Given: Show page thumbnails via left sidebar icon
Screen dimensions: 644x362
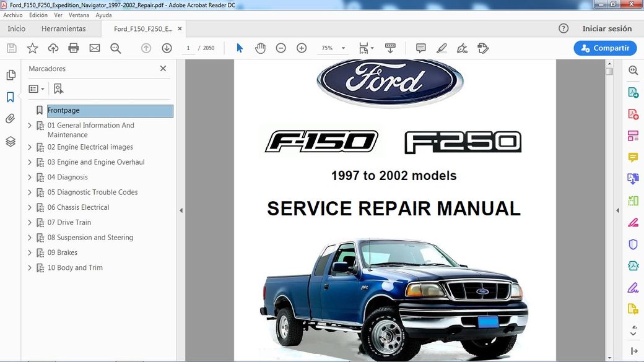Looking at the screenshot, I should pos(10,74).
